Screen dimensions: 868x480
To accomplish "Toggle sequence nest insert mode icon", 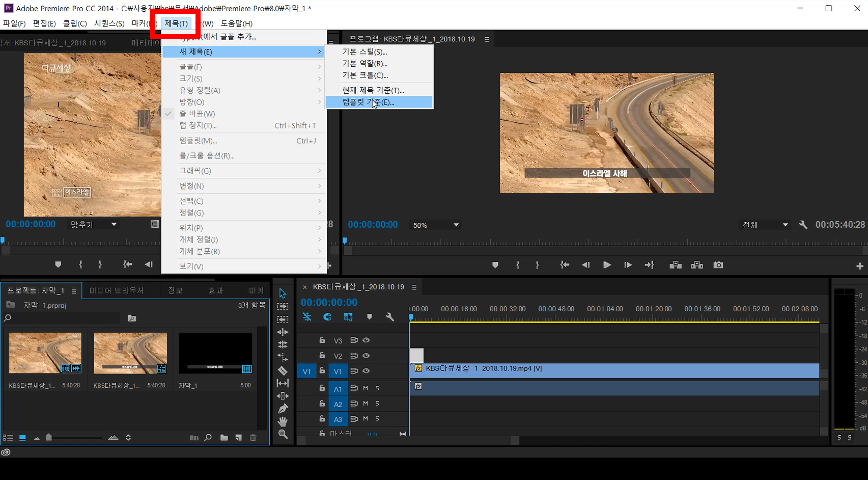I will pos(307,317).
